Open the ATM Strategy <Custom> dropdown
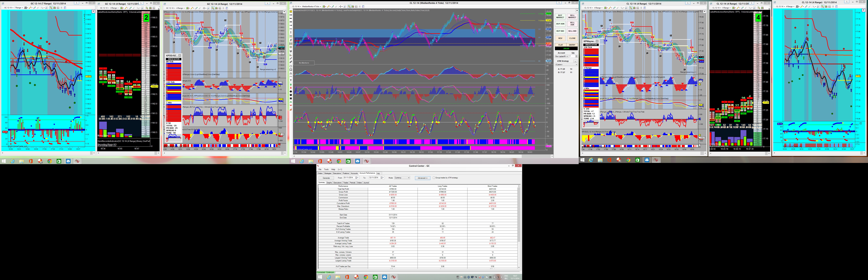 coord(566,64)
